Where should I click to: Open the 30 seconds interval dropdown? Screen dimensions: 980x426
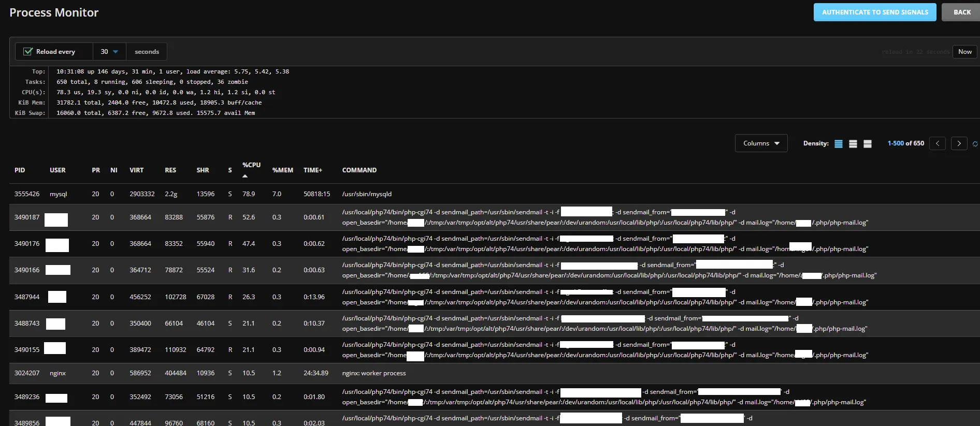tap(109, 52)
